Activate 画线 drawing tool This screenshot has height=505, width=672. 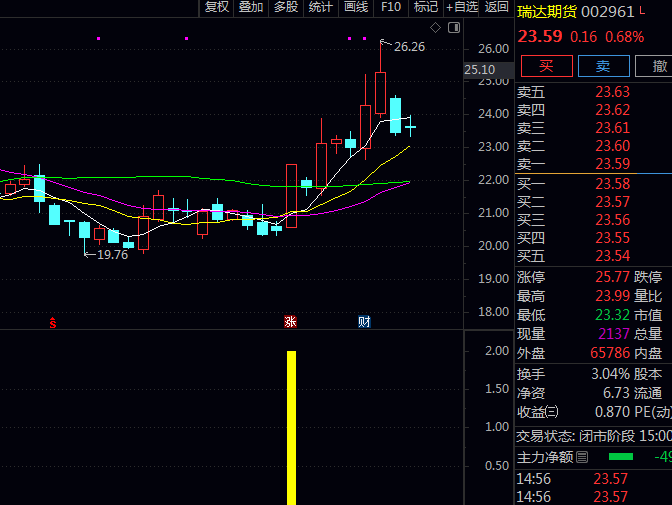coord(356,7)
